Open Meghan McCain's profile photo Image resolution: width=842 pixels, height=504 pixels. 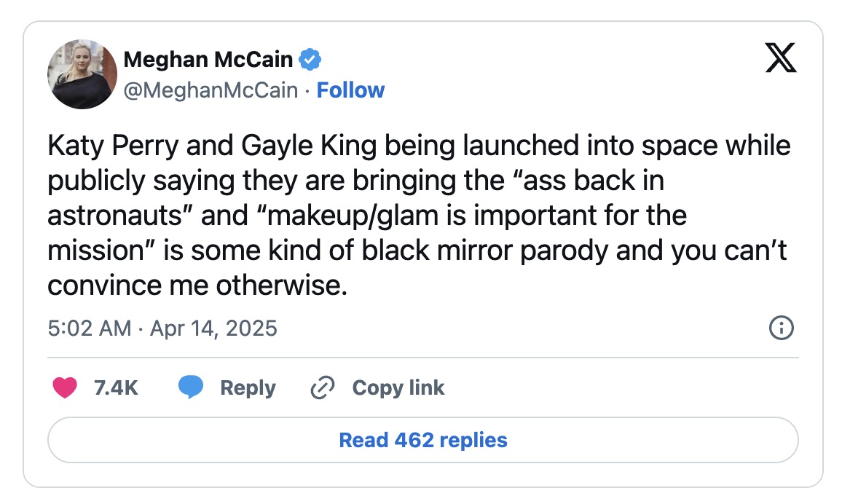click(x=82, y=74)
